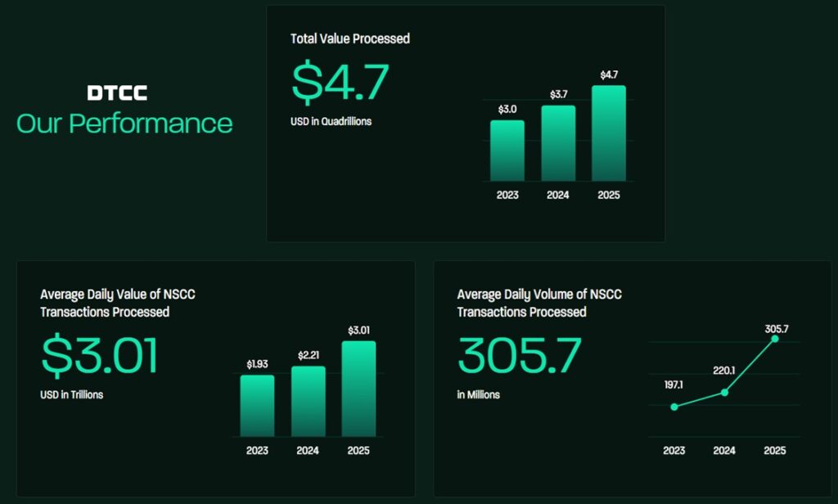Click 2023 axis label in Daily Value chart
This screenshot has width=838, height=504.
(x=257, y=451)
